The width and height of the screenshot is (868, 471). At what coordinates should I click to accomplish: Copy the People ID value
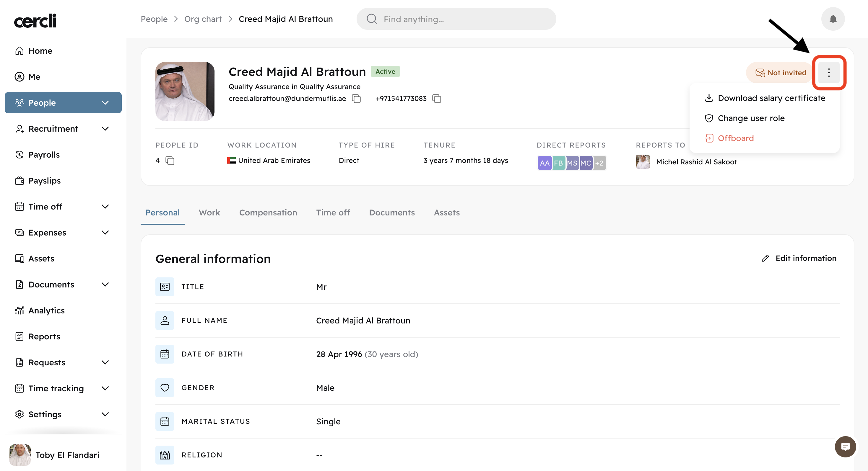170,161
